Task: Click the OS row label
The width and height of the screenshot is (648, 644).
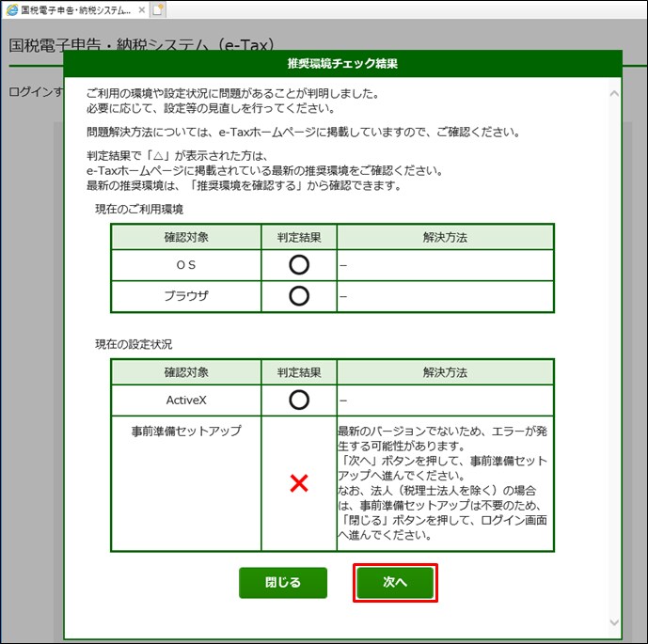Action: click(186, 265)
